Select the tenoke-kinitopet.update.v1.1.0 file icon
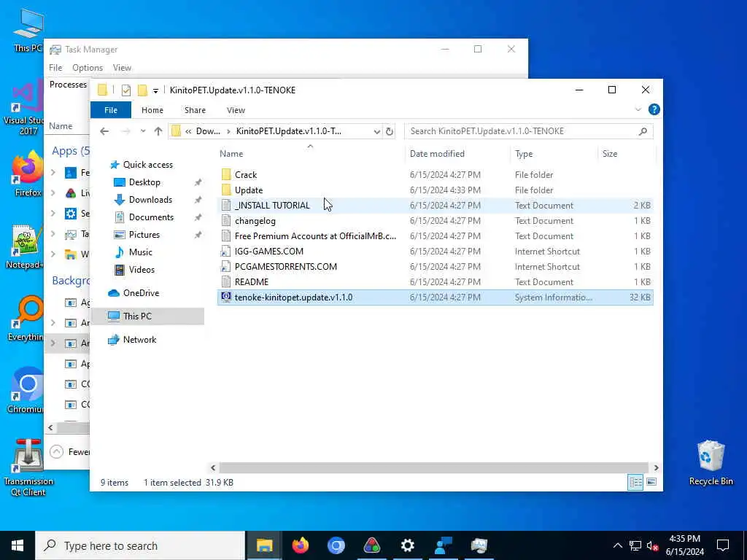This screenshot has width=747, height=560. pyautogui.click(x=226, y=297)
